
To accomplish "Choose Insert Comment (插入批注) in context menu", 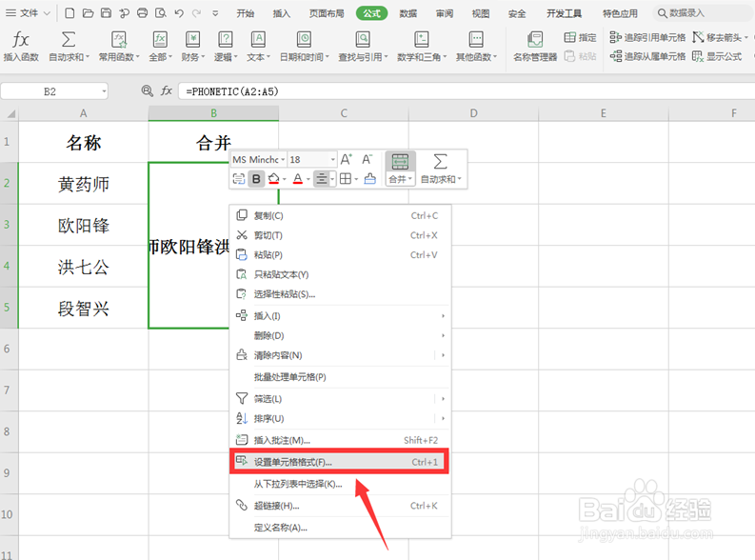I will (x=340, y=440).
